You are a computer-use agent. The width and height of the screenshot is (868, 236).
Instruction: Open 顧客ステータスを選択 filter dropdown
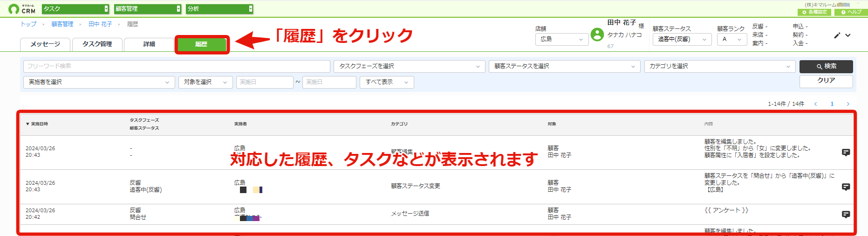pos(565,66)
